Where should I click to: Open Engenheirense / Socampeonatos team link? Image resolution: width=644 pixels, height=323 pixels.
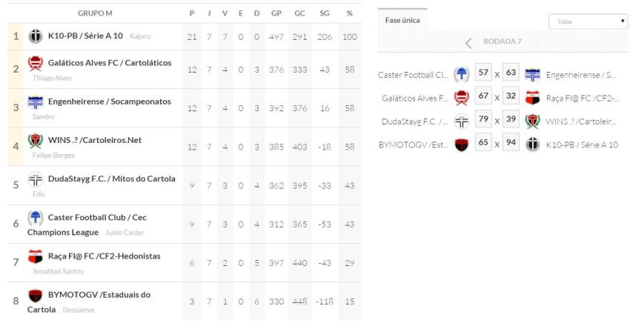(x=110, y=101)
